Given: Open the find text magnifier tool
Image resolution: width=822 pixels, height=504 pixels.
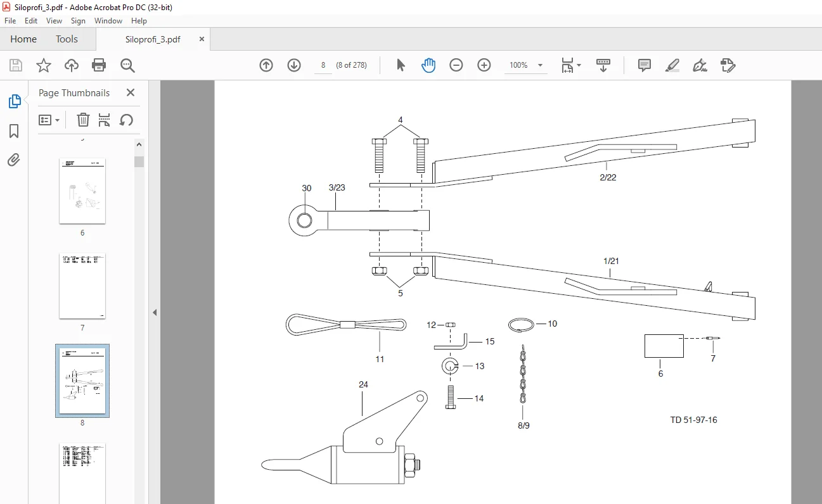Looking at the screenshot, I should [127, 65].
